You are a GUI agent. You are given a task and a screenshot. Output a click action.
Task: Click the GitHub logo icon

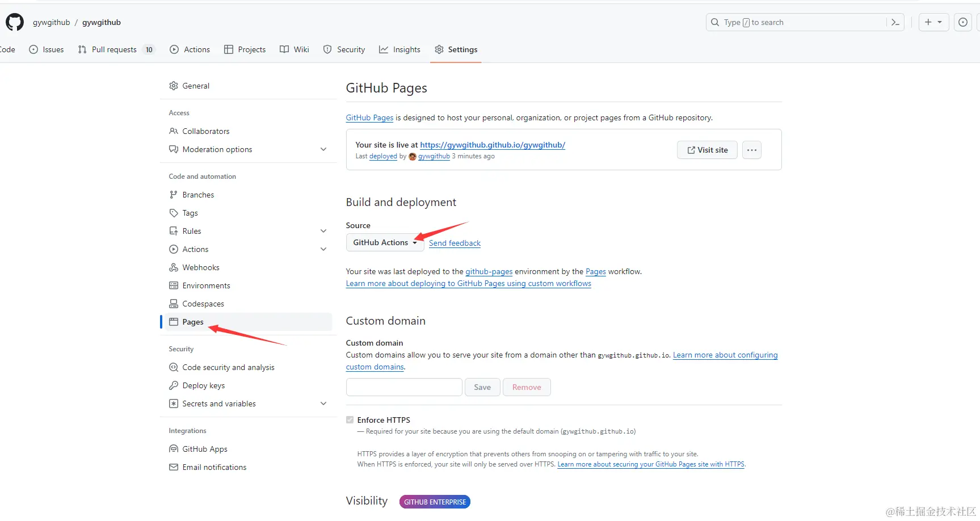15,22
